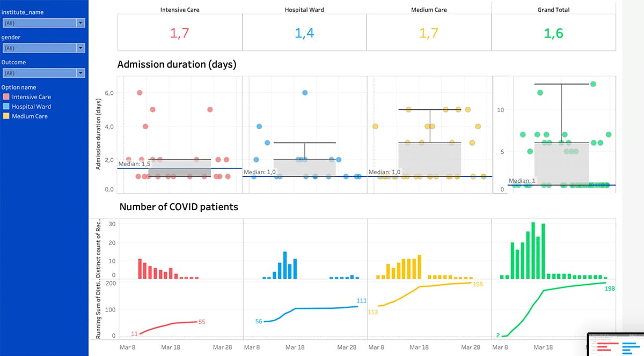Open the gender filter dropdown
The image size is (644, 356).
[x=43, y=48]
